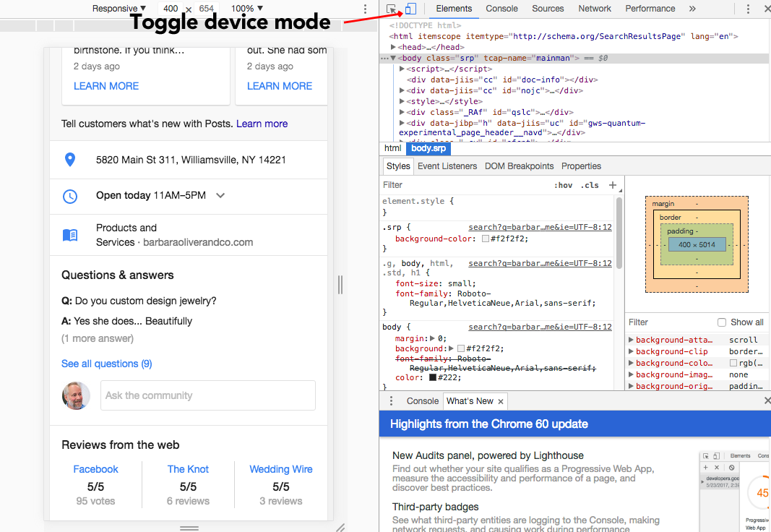Image resolution: width=771 pixels, height=532 pixels.
Task: Expand the margin shorthand triangle
Action: click(x=432, y=338)
